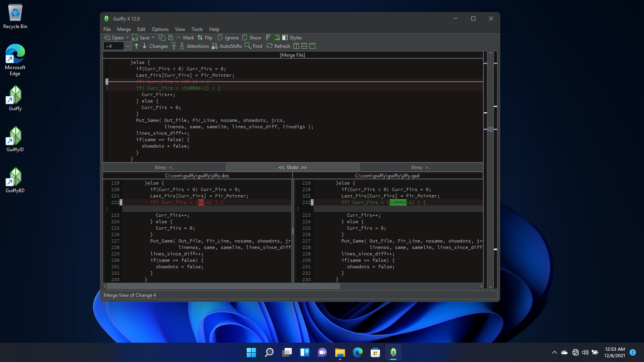644x362 pixels.
Task: Go to next change with down arrow
Action: tap(144, 46)
